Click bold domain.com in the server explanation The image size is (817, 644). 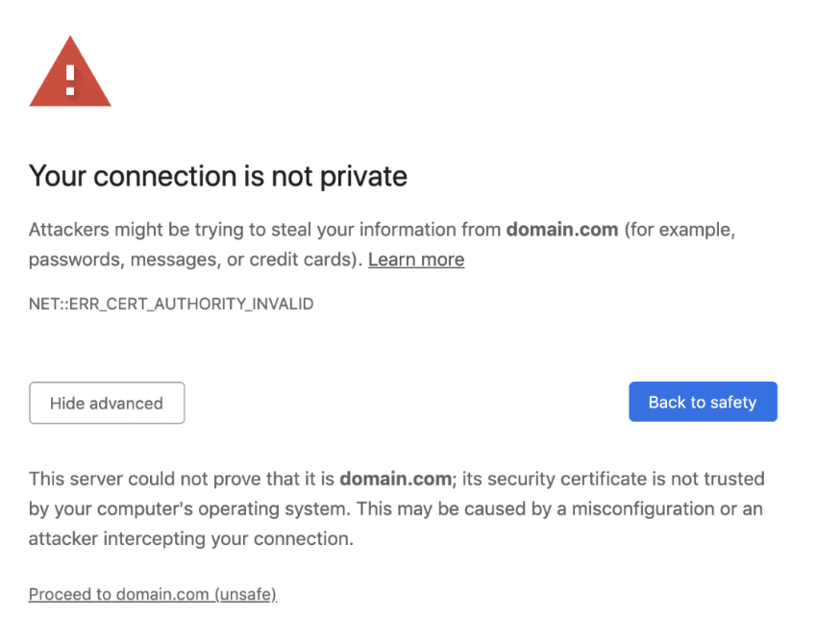point(395,478)
